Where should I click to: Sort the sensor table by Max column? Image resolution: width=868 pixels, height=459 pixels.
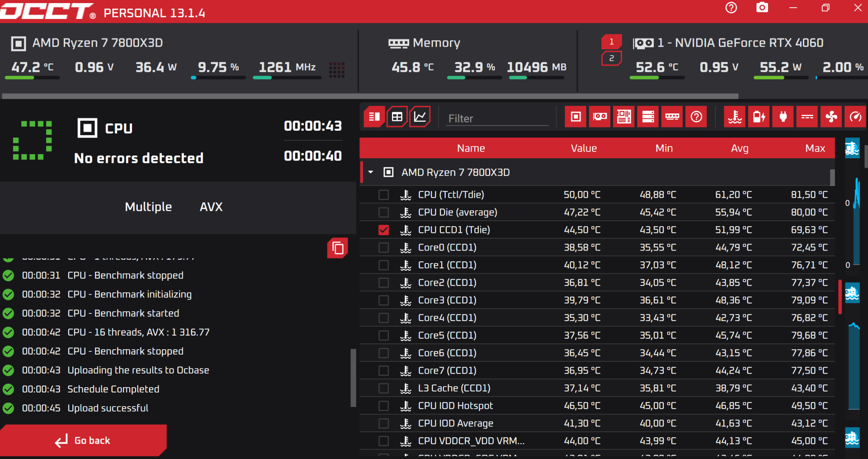pos(815,148)
